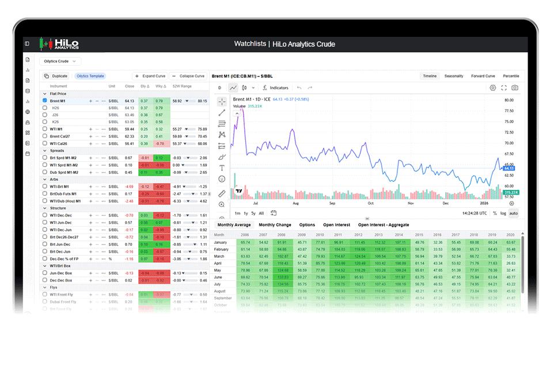Open the Oilytics Crude watchlist dropdown
The width and height of the screenshot is (550, 392).
(x=60, y=61)
